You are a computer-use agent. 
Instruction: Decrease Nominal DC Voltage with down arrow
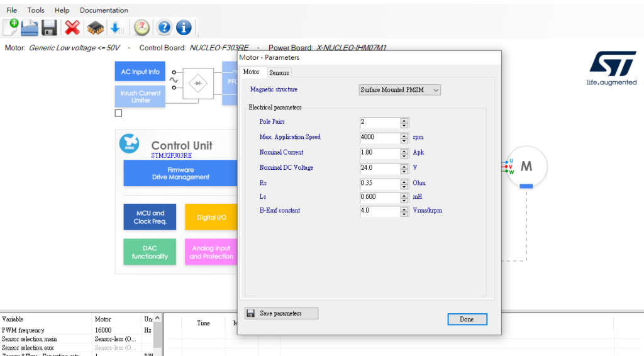404,171
